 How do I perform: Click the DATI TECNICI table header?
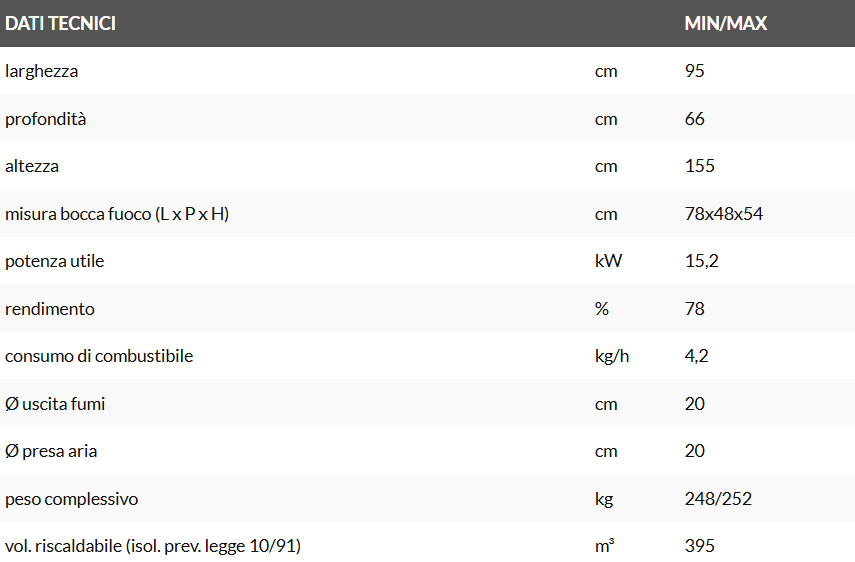(60, 23)
